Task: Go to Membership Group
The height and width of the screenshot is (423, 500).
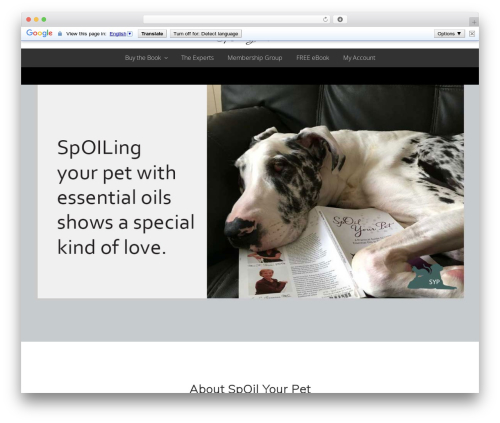Action: [x=255, y=58]
